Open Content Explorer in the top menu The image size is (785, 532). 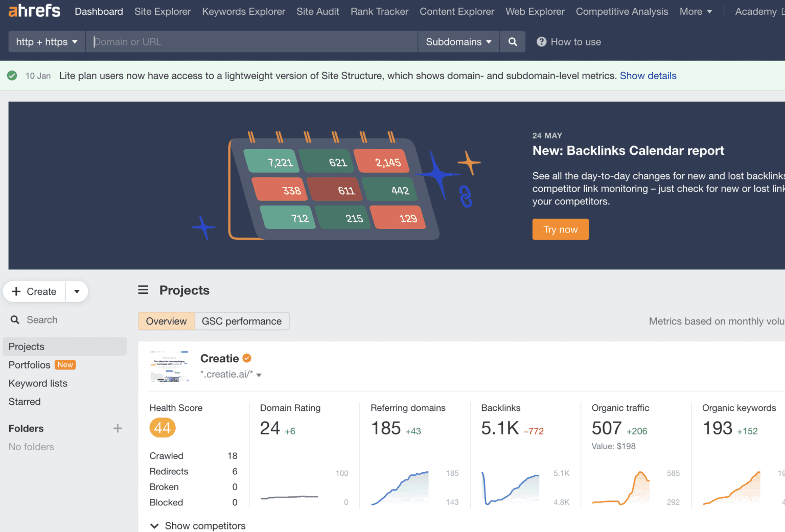pos(457,11)
